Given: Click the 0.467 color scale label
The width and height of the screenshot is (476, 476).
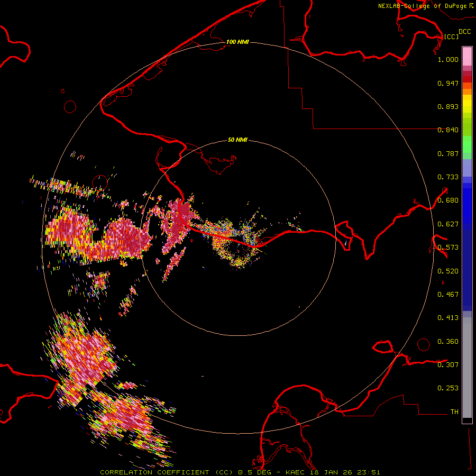Looking at the screenshot, I should 448,295.
